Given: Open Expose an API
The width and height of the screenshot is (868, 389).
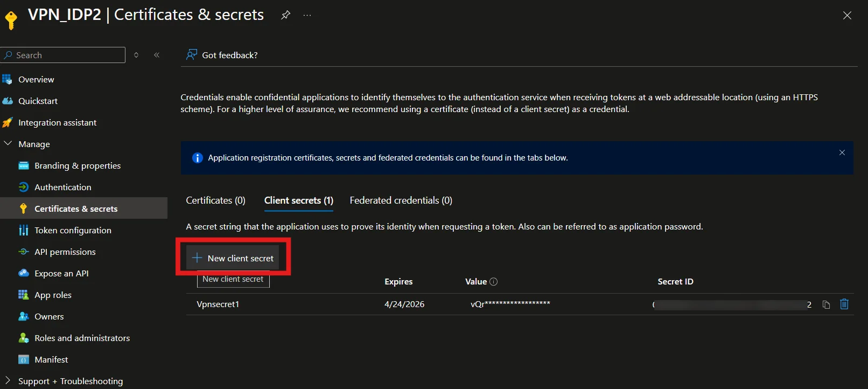Looking at the screenshot, I should click(61, 273).
